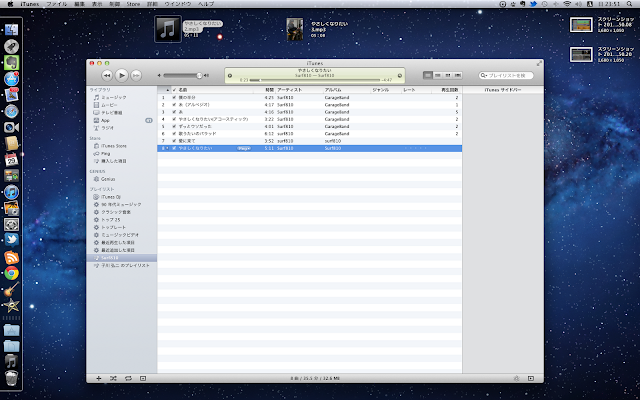Uncheck the checkbox for track 5
The width and height of the screenshot is (640, 400).
pyautogui.click(x=174, y=127)
